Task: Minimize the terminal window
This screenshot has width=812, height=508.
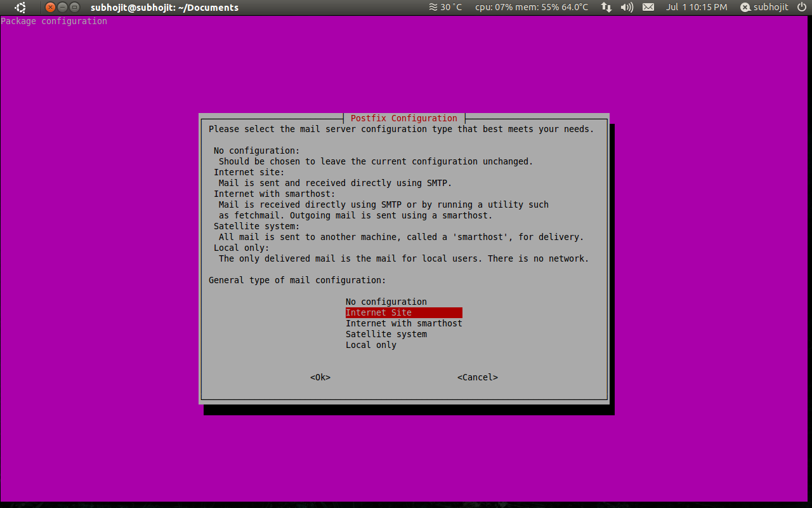Action: tap(63, 8)
